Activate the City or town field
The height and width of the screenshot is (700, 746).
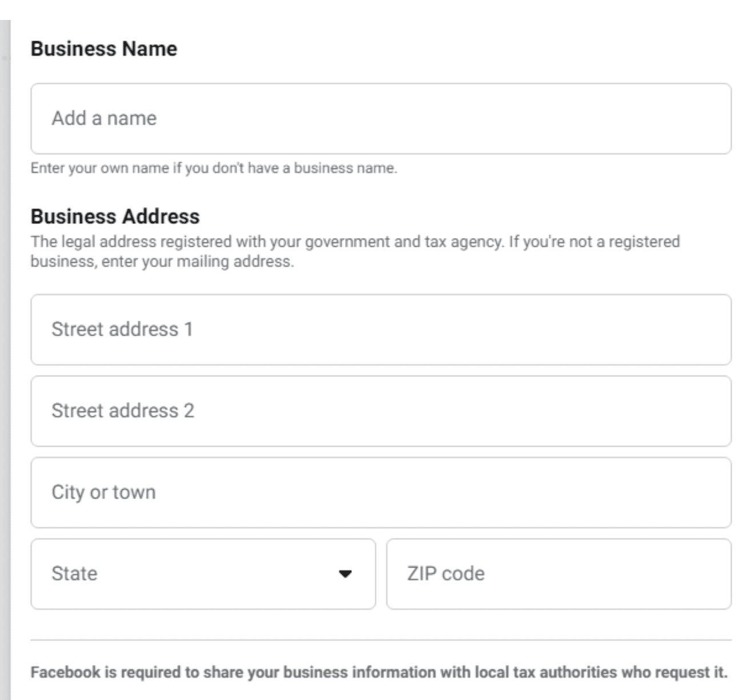click(x=381, y=492)
